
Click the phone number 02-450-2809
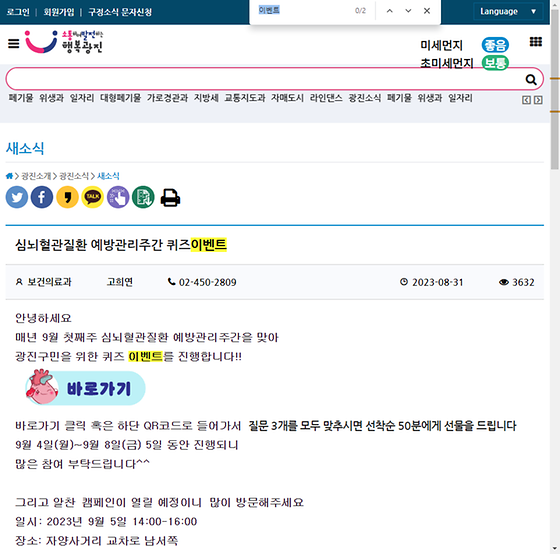208,282
